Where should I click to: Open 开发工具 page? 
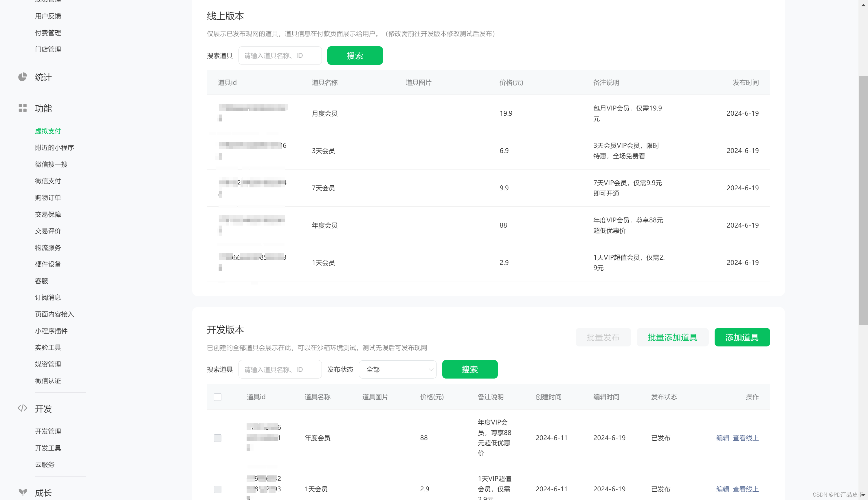[x=48, y=448]
